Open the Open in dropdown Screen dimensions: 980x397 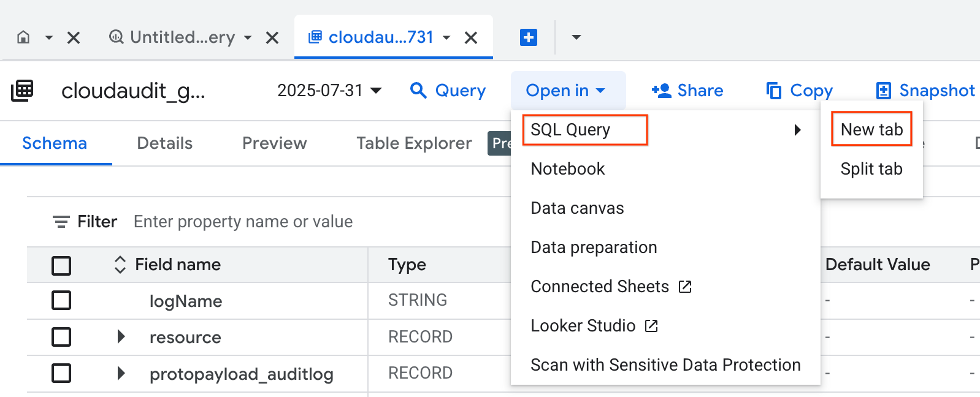[x=565, y=91]
